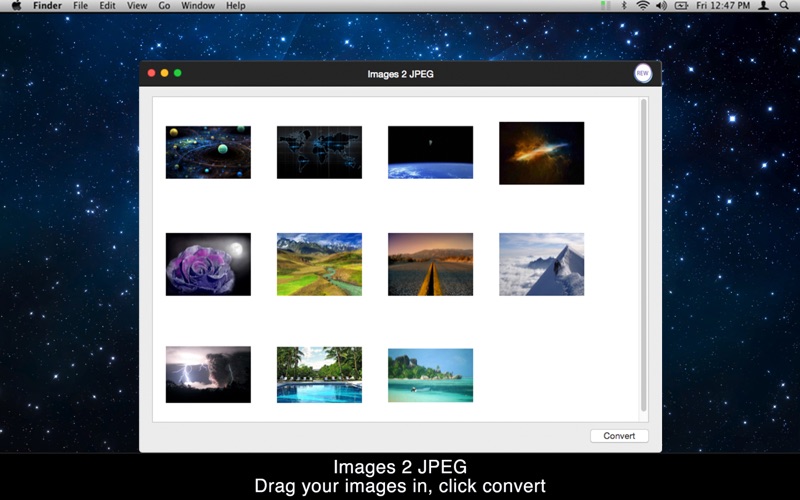Open the Window menu
Image resolution: width=800 pixels, height=500 pixels.
click(x=198, y=6)
